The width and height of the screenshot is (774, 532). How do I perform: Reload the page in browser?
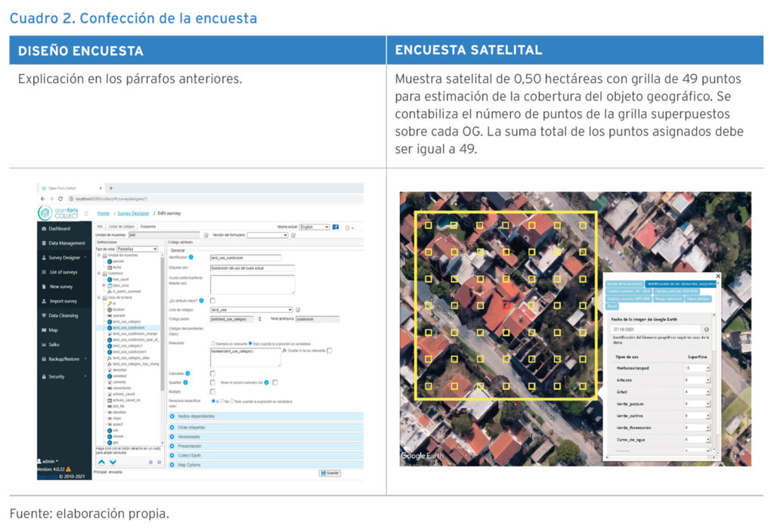click(x=60, y=199)
